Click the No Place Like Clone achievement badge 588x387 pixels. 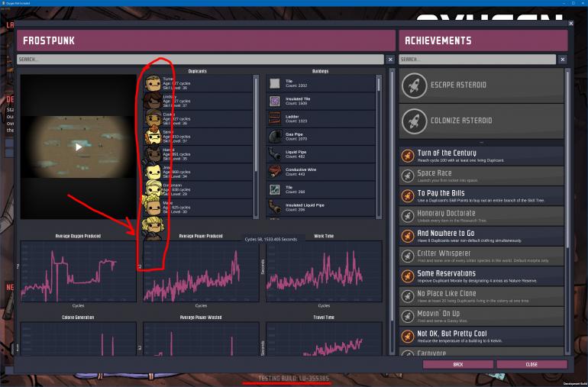(407, 296)
